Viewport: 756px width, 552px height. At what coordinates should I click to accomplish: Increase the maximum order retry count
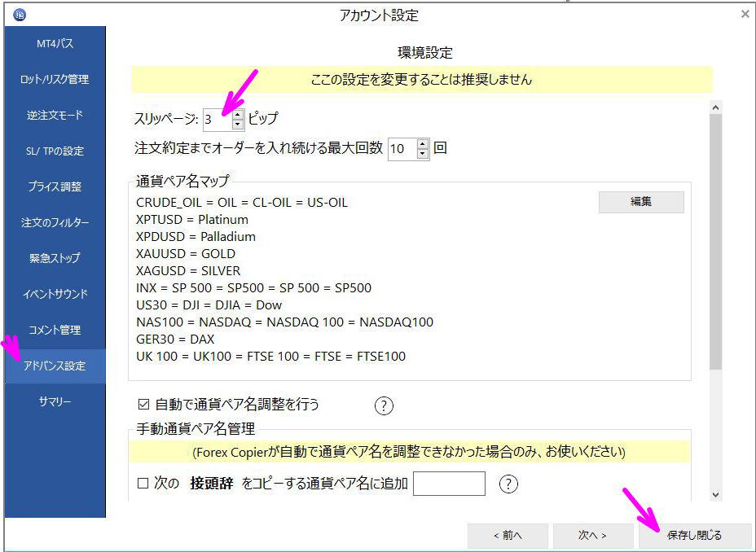coord(423,145)
